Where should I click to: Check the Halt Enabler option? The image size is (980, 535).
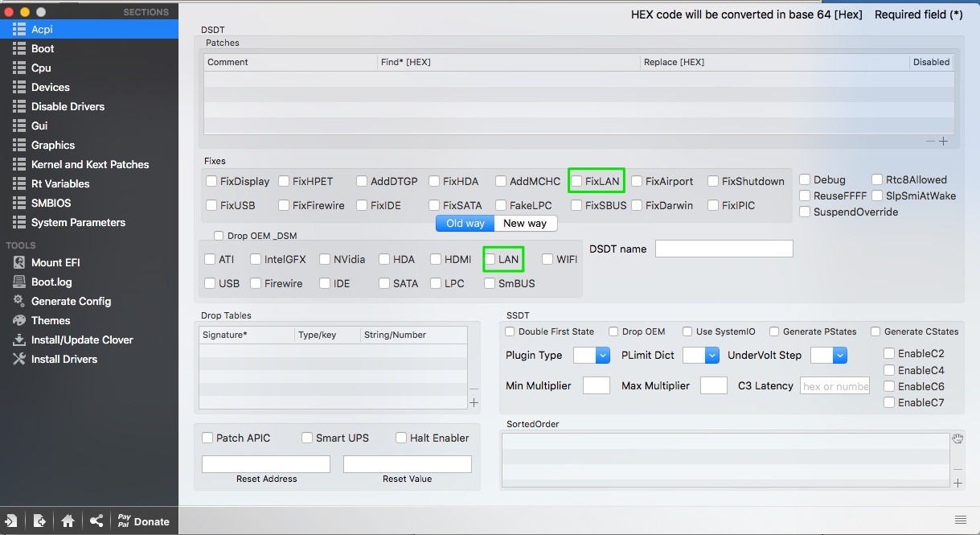coord(401,438)
